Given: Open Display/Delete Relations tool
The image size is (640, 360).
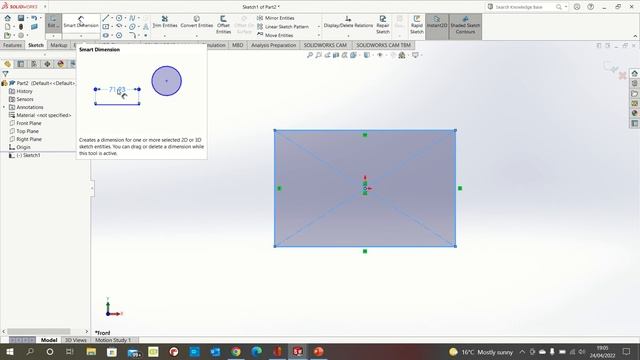Looking at the screenshot, I should [348, 22].
